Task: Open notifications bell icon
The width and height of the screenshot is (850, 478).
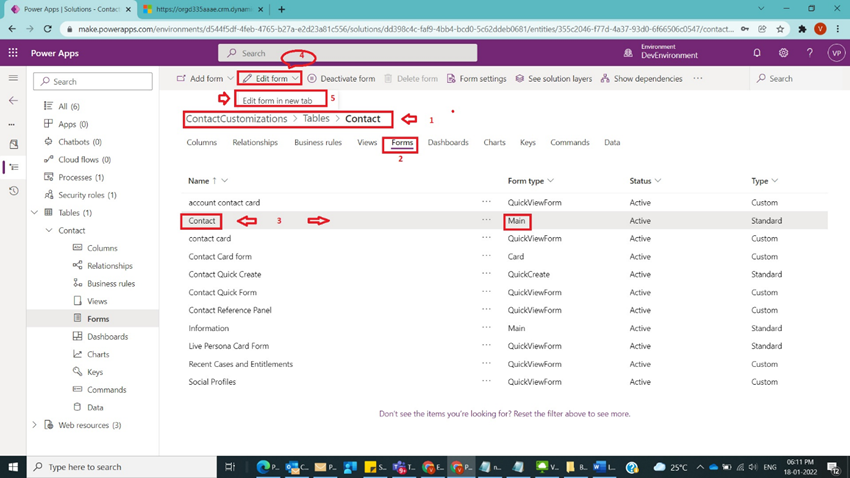Action: coord(757,53)
